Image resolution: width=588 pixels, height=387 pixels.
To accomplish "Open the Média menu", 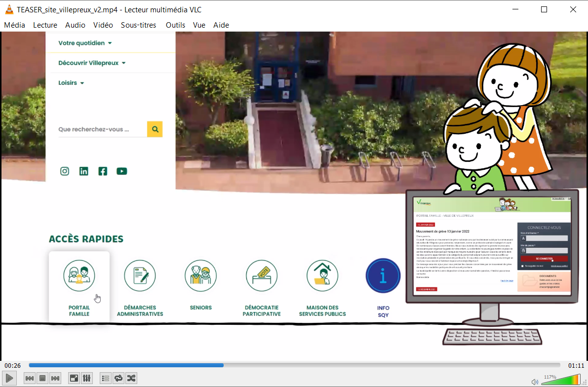I will [14, 25].
